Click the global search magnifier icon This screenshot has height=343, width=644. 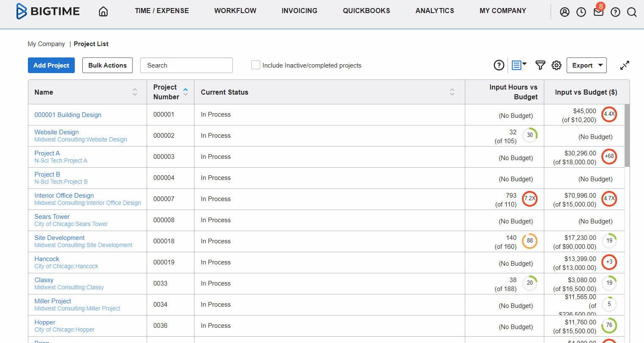(x=632, y=12)
